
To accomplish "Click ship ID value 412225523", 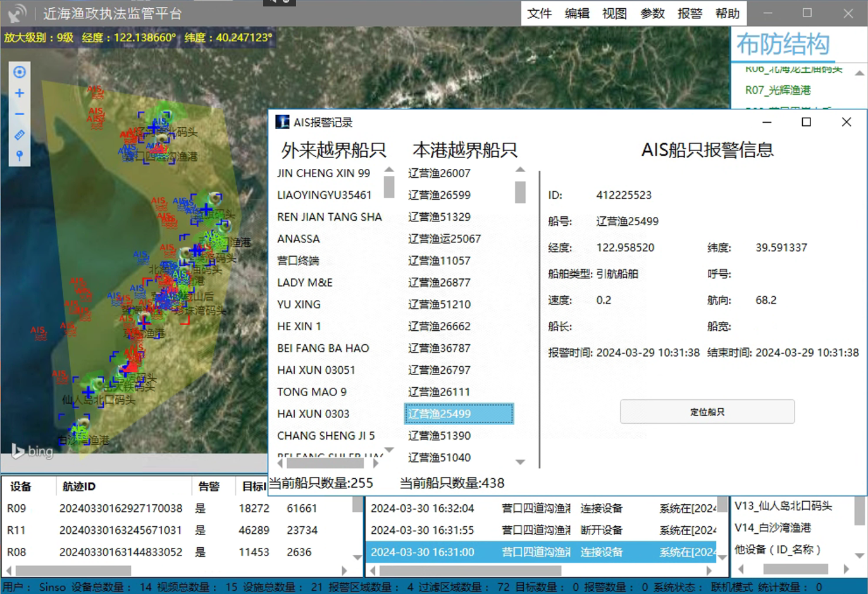I will click(624, 195).
